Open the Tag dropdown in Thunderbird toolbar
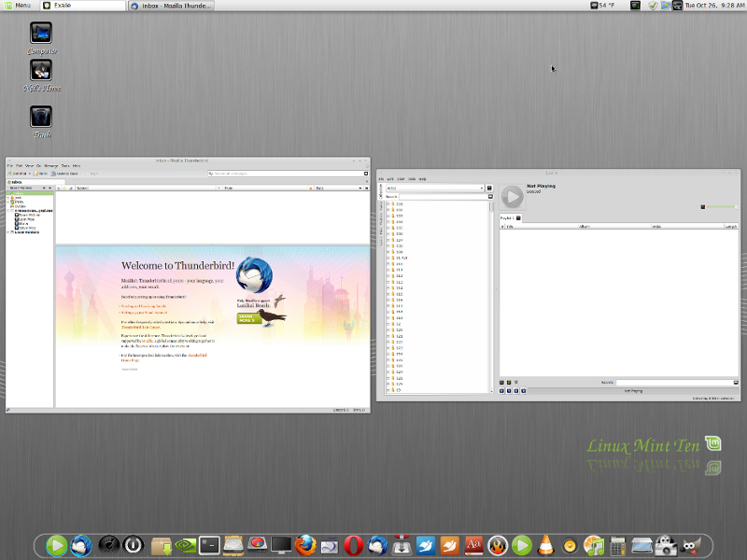 click(x=93, y=174)
